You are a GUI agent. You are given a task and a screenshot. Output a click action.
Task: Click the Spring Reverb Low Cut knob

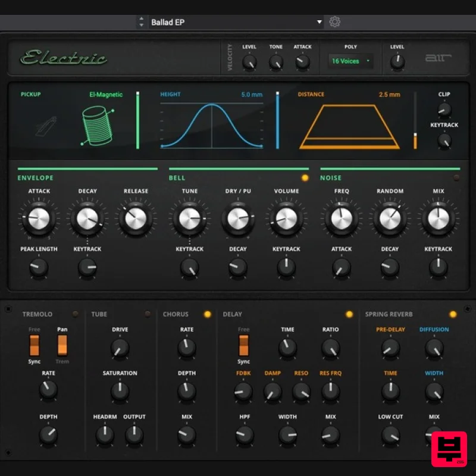point(390,435)
